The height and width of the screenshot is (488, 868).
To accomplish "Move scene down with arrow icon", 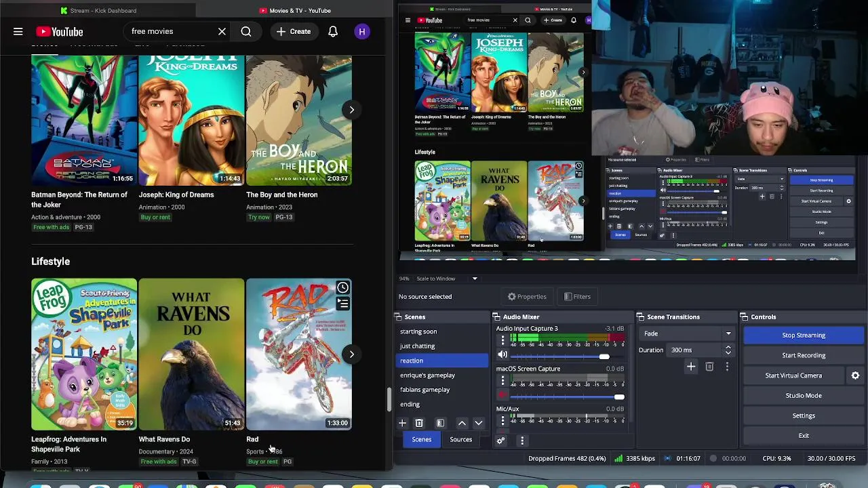I will (478, 423).
